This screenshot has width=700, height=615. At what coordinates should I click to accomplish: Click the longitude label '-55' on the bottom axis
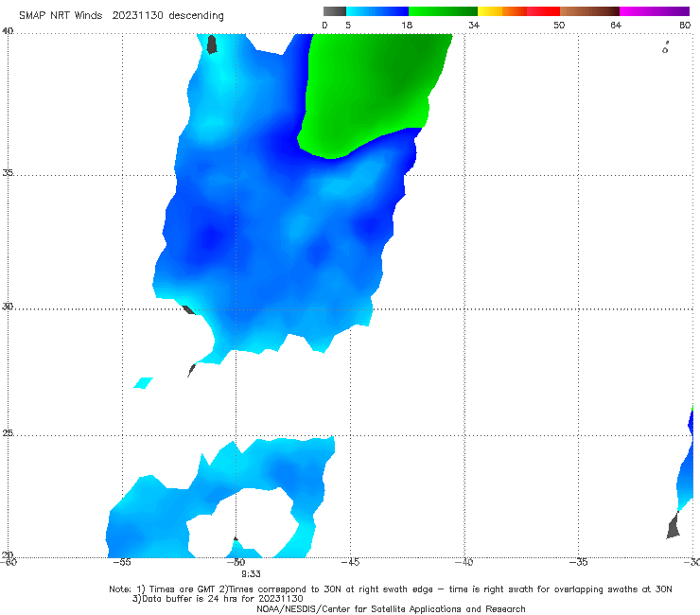122,562
